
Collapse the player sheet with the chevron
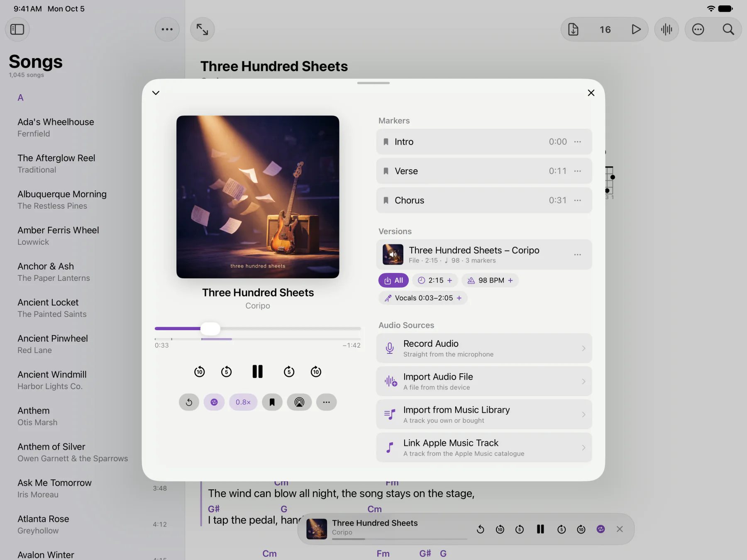[156, 93]
